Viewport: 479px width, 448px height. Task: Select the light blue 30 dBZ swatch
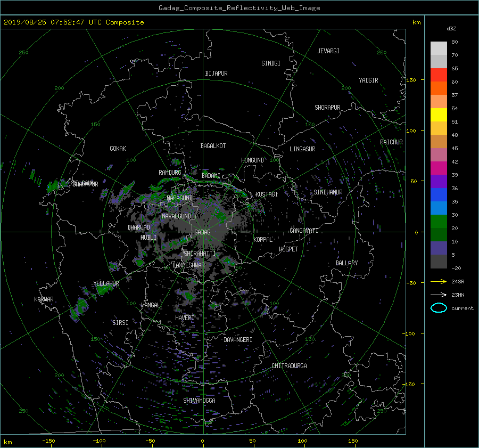pos(439,208)
